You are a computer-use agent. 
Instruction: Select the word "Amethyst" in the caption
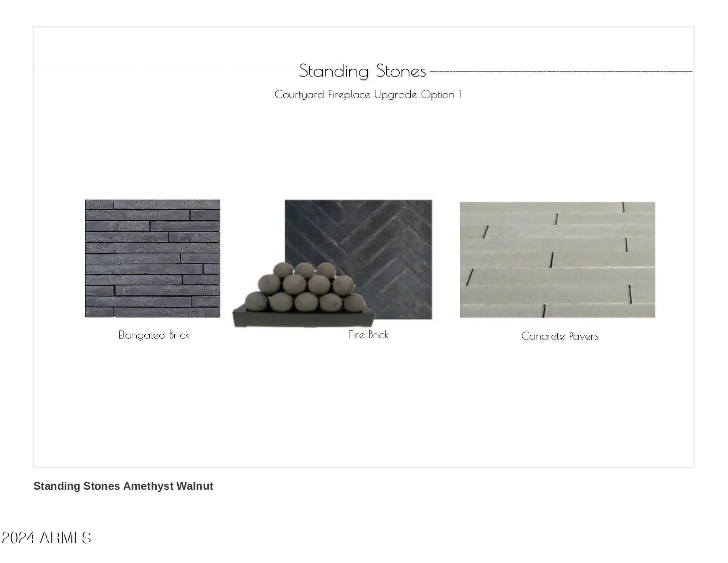point(148,486)
